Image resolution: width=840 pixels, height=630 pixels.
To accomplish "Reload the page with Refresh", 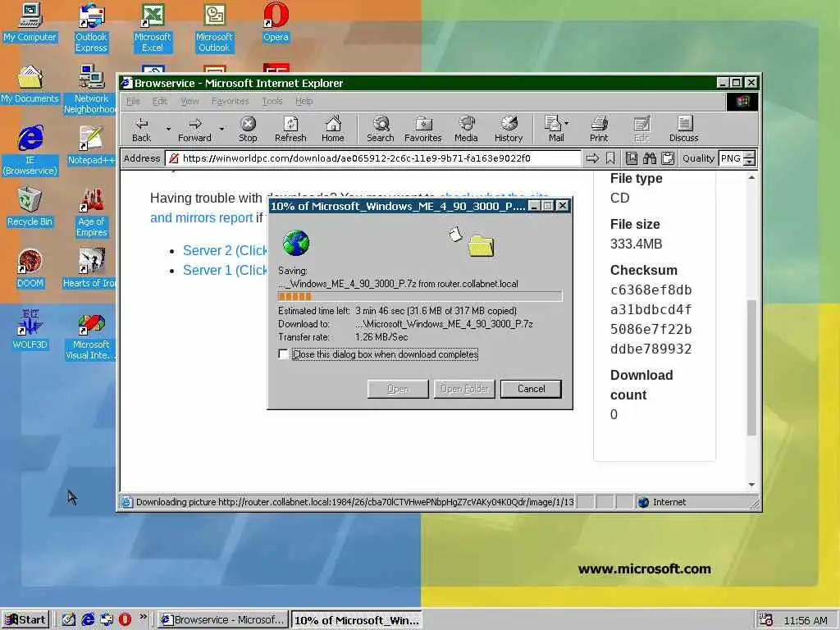I will click(x=290, y=129).
